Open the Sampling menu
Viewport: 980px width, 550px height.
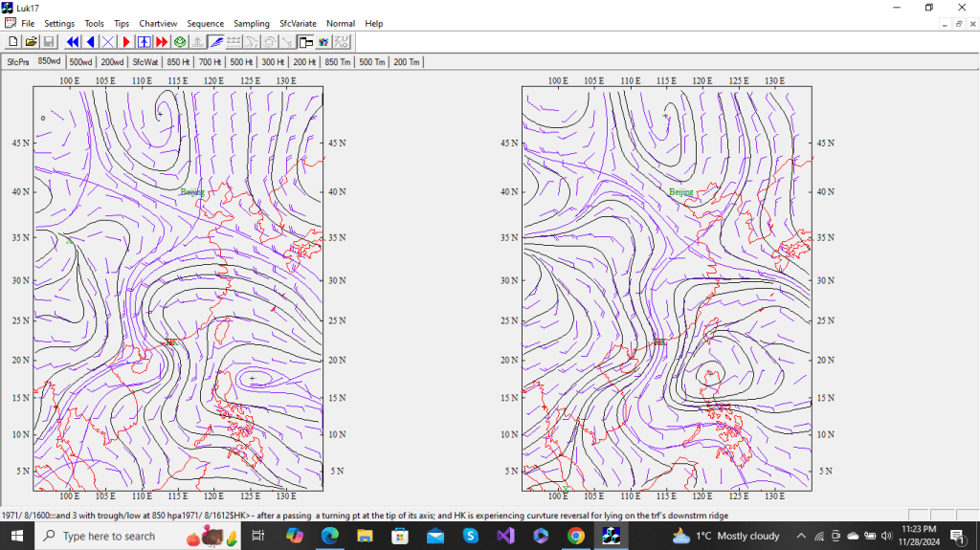(252, 23)
